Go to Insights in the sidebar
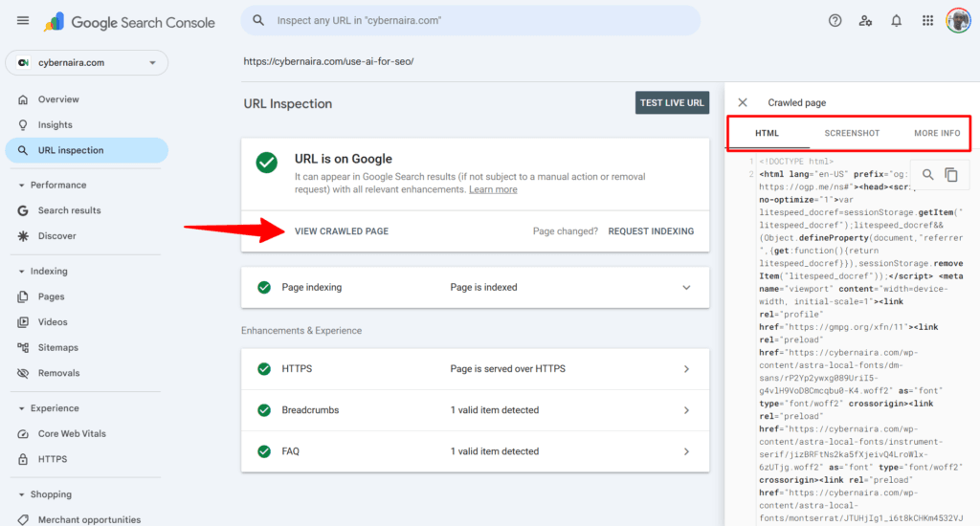Screen dimensions: 980x526 coord(55,125)
